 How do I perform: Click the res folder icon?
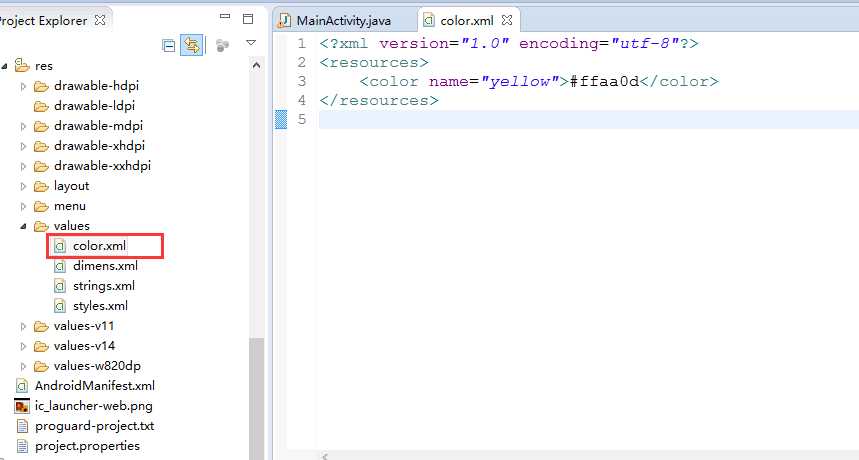click(x=22, y=66)
